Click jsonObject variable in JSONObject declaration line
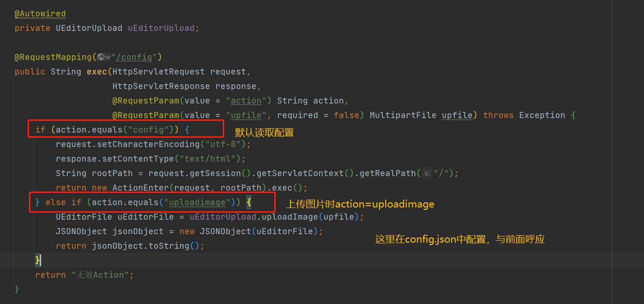Screen dimensions: 644x304 (x=138, y=231)
